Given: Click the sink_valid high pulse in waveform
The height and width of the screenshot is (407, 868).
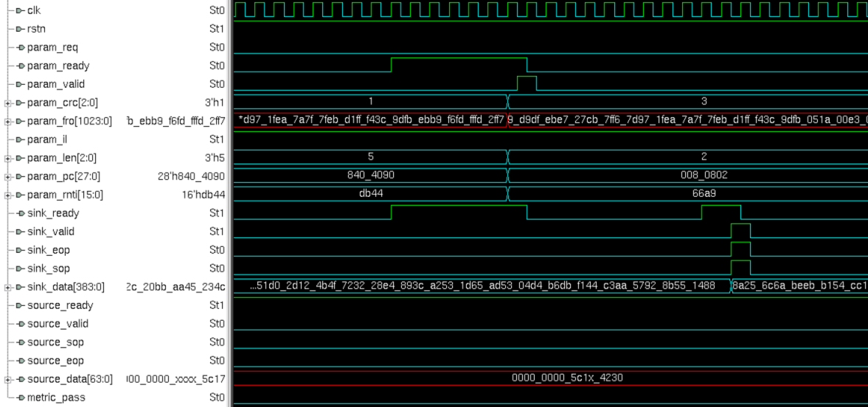Looking at the screenshot, I should click(x=740, y=230).
